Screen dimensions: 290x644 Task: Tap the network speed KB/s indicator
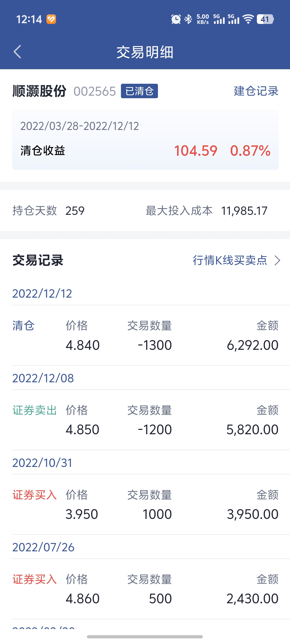coord(203,19)
